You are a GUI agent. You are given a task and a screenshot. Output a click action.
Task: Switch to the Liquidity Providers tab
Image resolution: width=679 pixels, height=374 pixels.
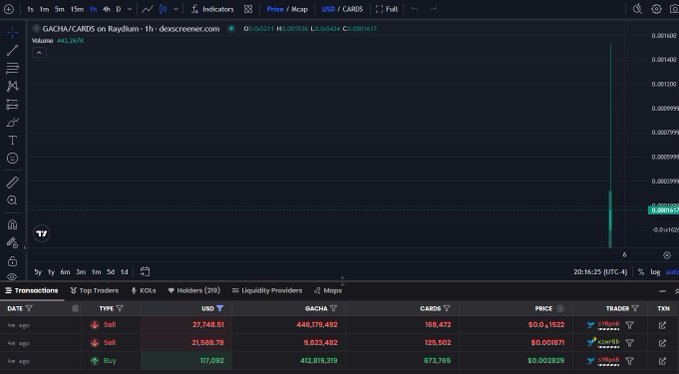(267, 290)
